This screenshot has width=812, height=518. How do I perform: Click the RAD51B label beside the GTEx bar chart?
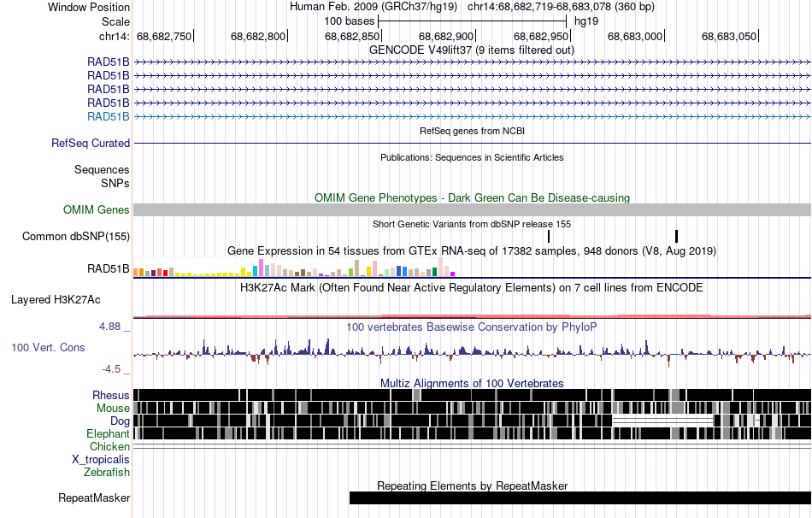coord(109,269)
